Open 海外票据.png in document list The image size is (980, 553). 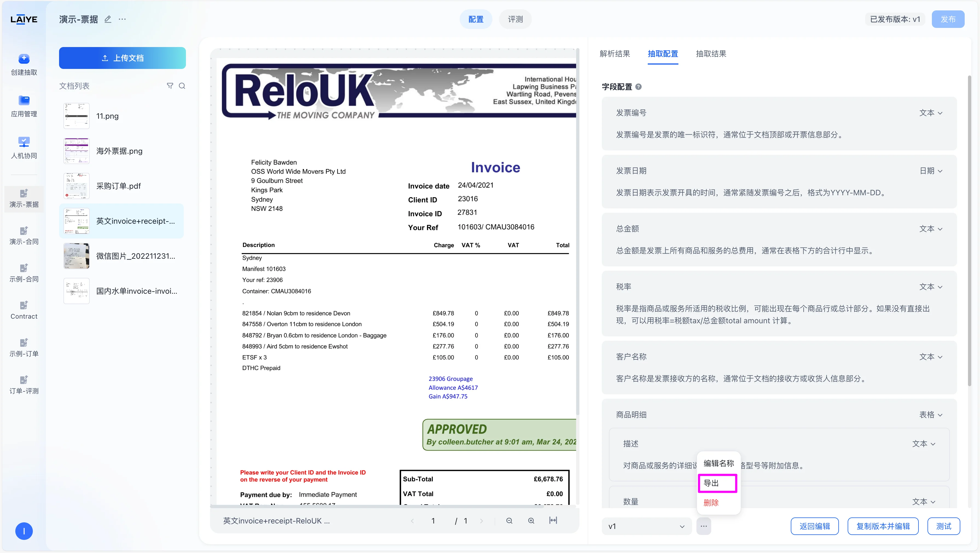tap(121, 151)
